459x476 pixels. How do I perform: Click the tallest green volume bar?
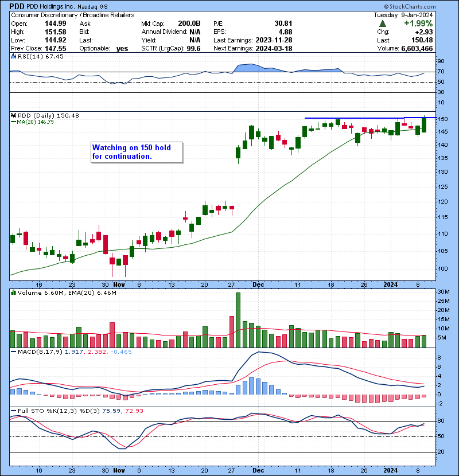coord(238,319)
